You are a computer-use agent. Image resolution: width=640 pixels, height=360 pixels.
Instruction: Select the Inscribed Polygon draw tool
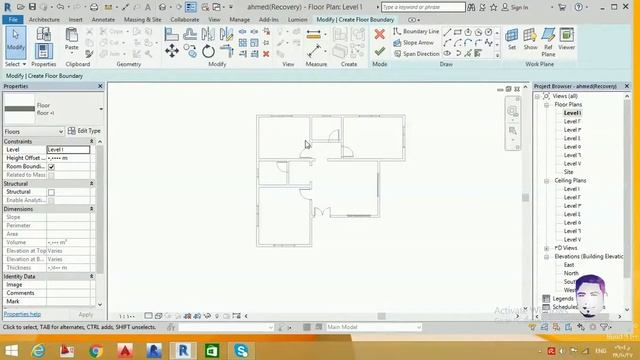click(468, 32)
